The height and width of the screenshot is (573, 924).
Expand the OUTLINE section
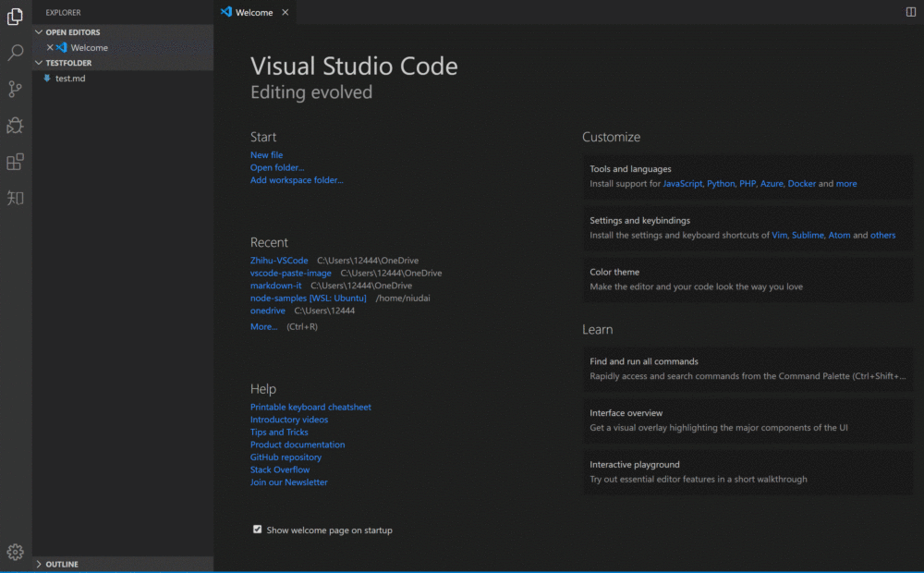pos(61,564)
